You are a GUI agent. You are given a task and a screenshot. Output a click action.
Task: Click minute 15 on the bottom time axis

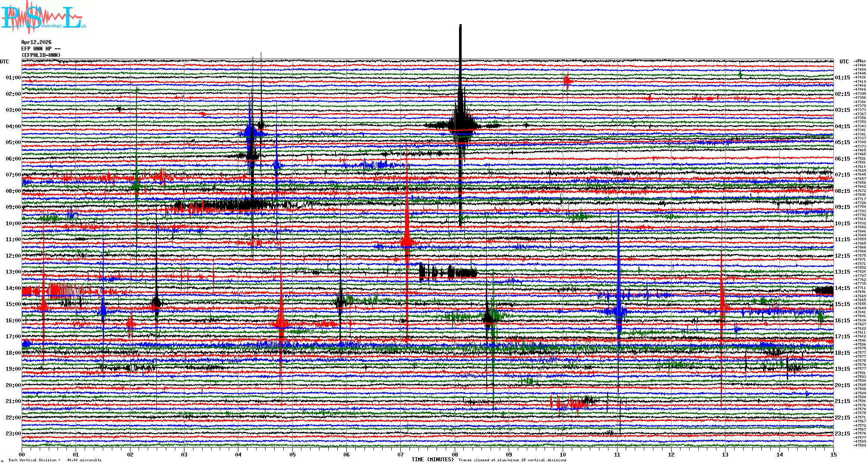(833, 455)
